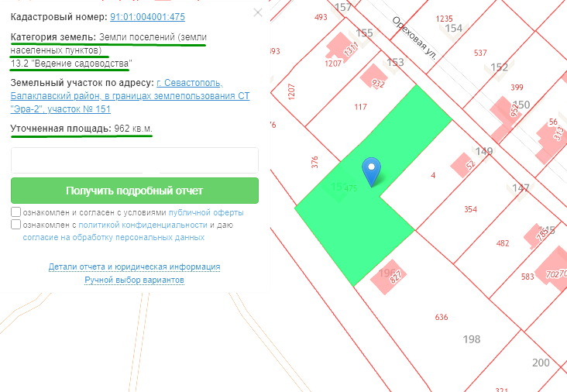
Task: Check the политикой конфиденциальности checkbox
Action: pyautogui.click(x=16, y=225)
